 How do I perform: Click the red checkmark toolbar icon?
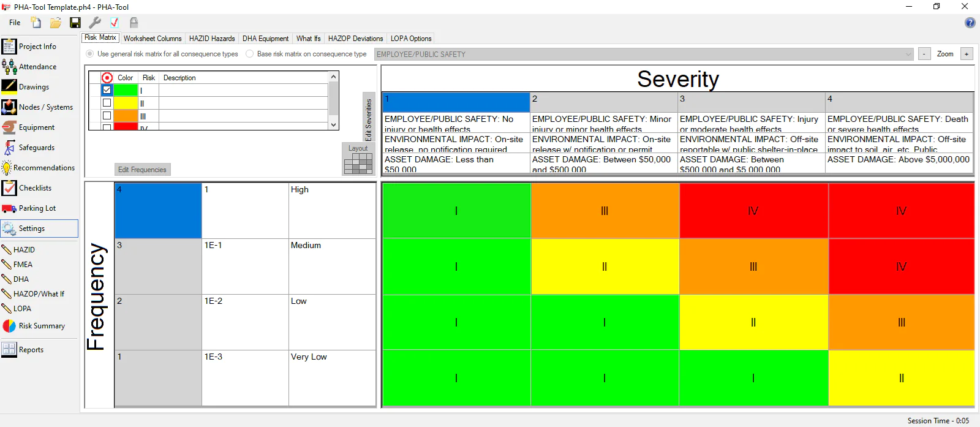coord(115,23)
